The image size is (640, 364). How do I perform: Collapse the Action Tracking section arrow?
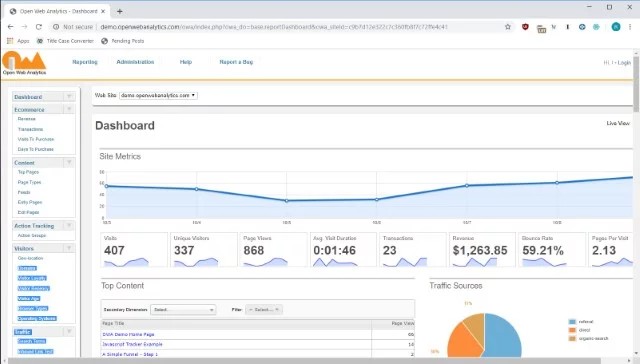[69, 225]
